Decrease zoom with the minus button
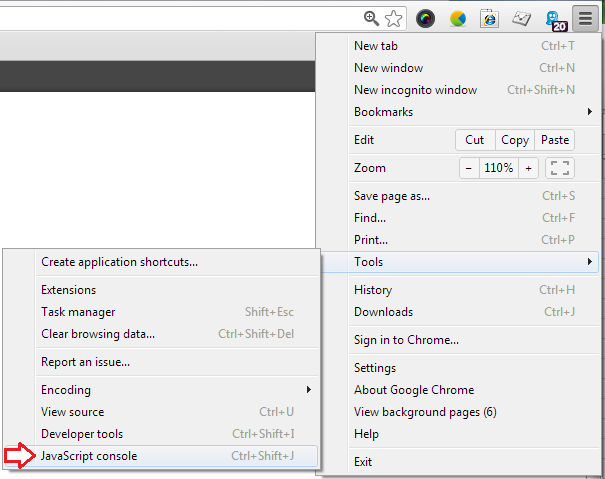605x479 pixels. coord(469,168)
